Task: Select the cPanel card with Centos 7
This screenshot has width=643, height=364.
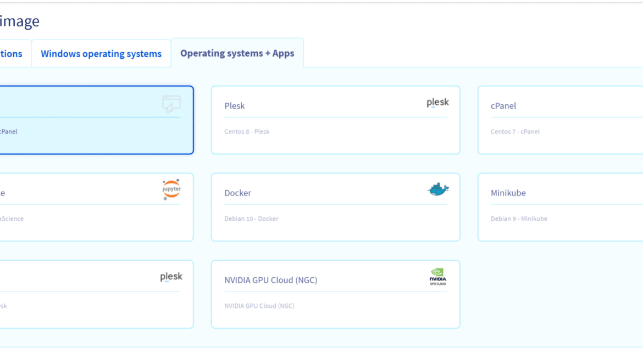Action: click(x=560, y=120)
